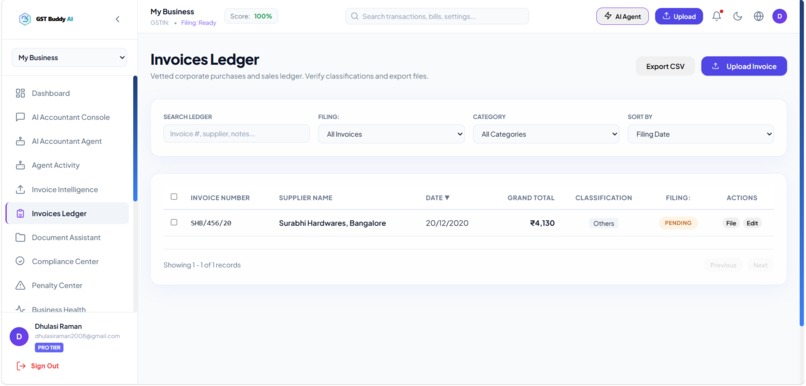Click the Agent Activity robot icon
This screenshot has height=386, width=806.
20,165
